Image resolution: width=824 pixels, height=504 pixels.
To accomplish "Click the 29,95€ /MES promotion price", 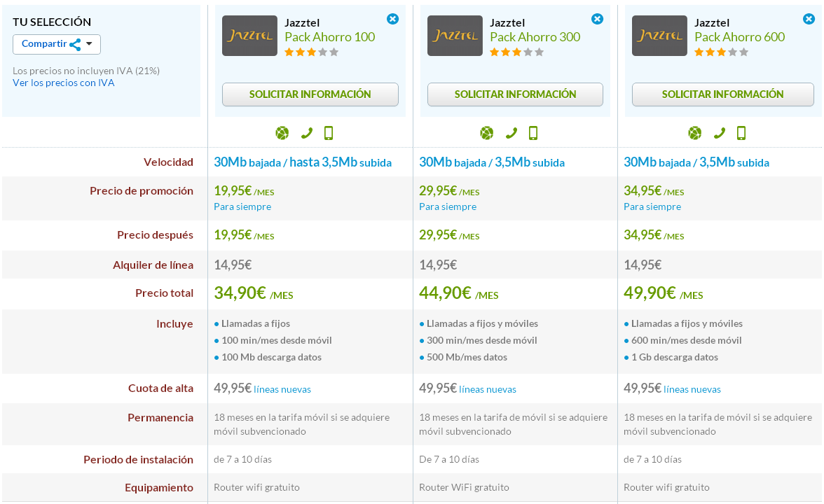I will pos(449,191).
